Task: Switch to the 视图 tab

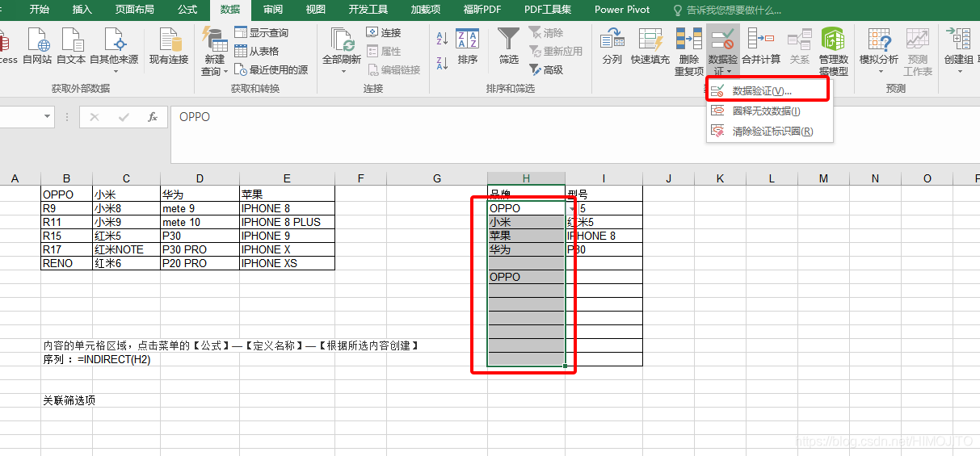Action: (316, 10)
